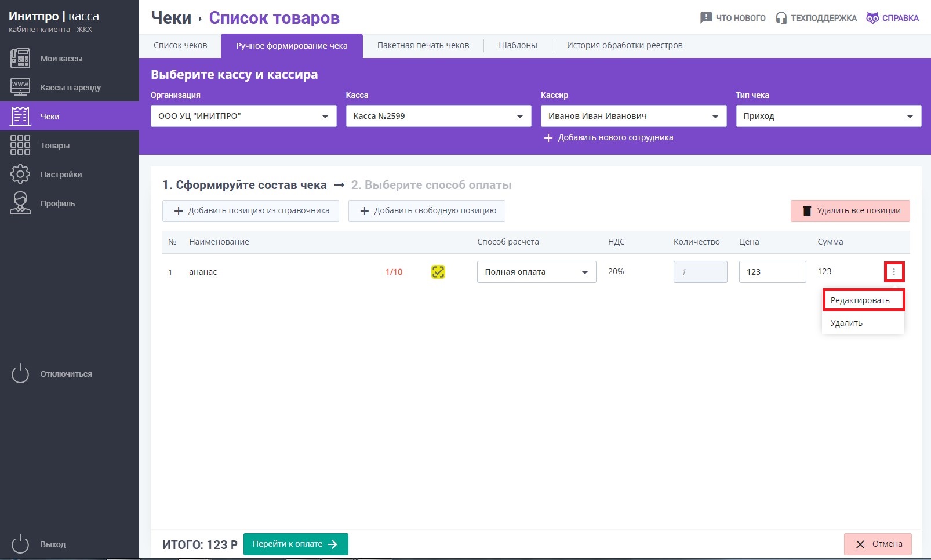Click the yellow marking code icon
This screenshot has height=560, width=931.
click(438, 272)
